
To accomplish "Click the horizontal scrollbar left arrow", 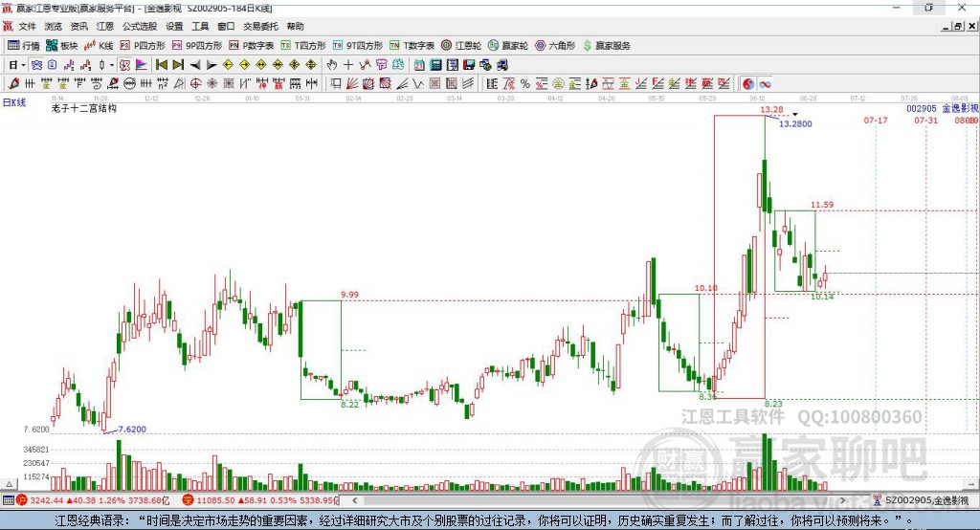I will [x=355, y=500].
